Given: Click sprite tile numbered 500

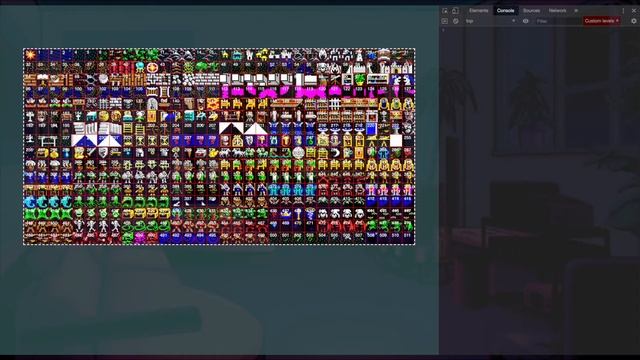Looking at the screenshot, I should (274, 238).
